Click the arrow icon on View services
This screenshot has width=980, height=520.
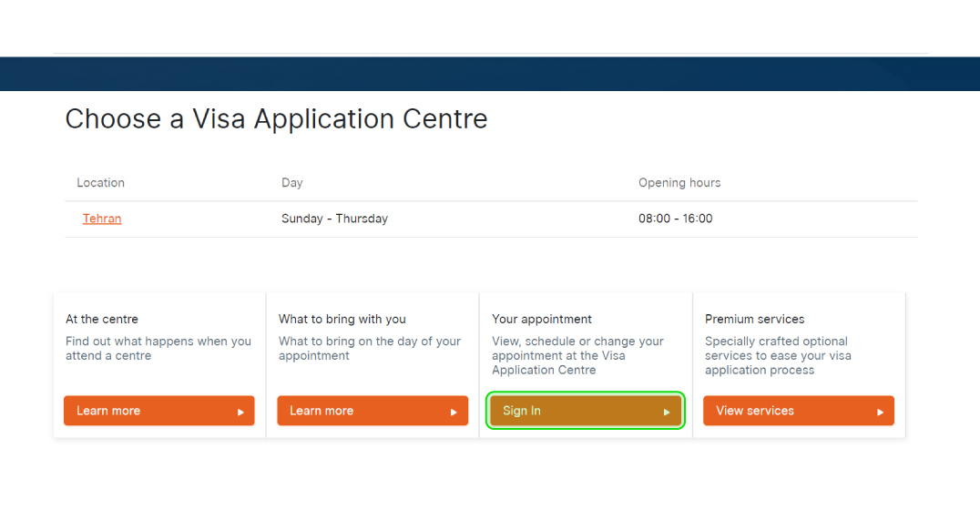point(880,412)
